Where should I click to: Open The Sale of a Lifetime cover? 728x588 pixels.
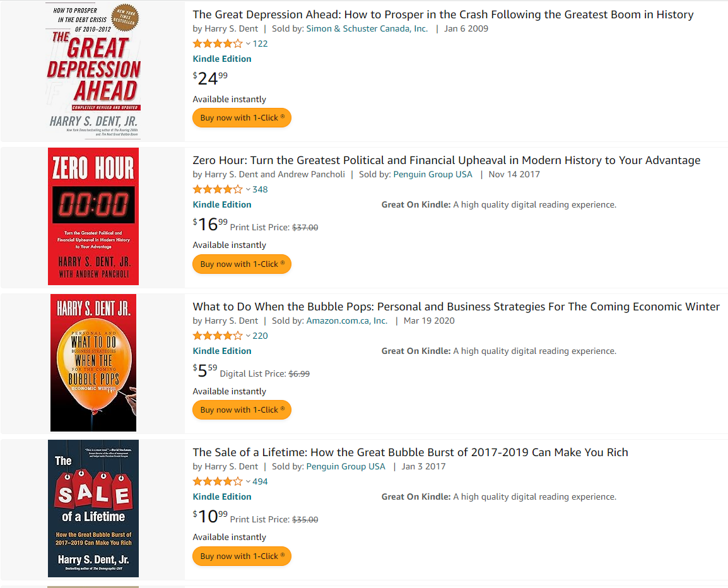(93, 509)
